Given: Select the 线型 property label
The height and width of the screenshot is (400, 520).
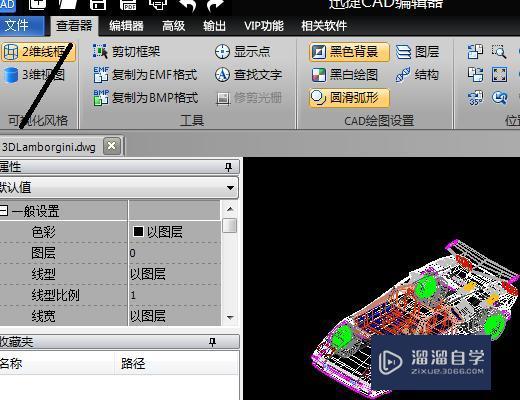Looking at the screenshot, I should pos(43,274).
